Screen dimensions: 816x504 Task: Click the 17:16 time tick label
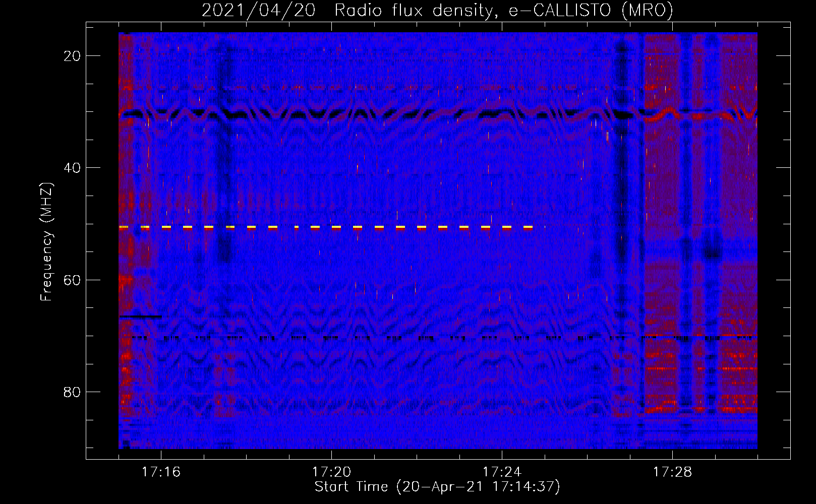161,472
